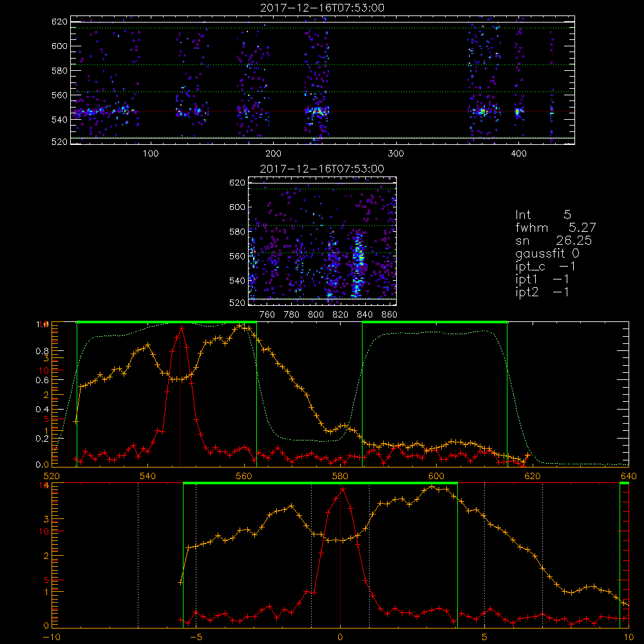Click the green bar atop the bottom profile plot
644x644 pixels.
320,484
